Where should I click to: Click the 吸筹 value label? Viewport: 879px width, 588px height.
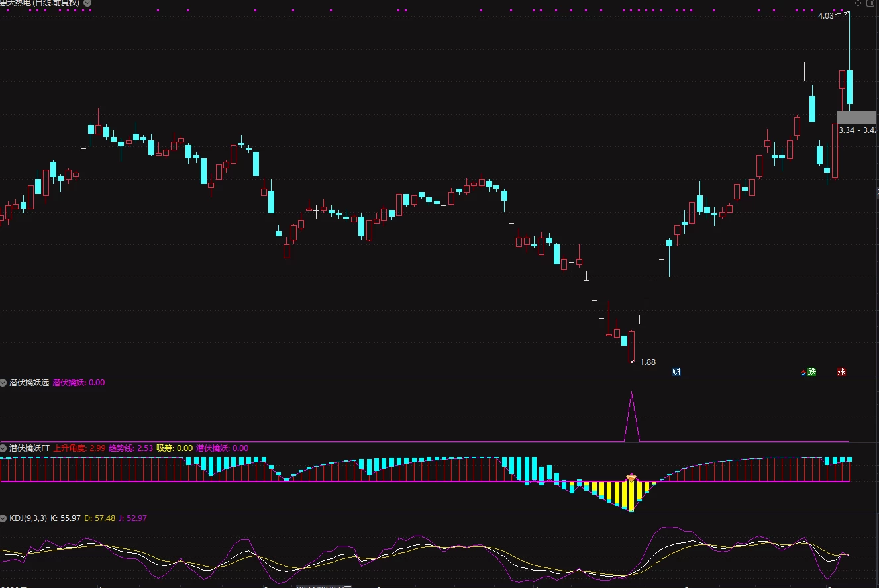pos(174,448)
